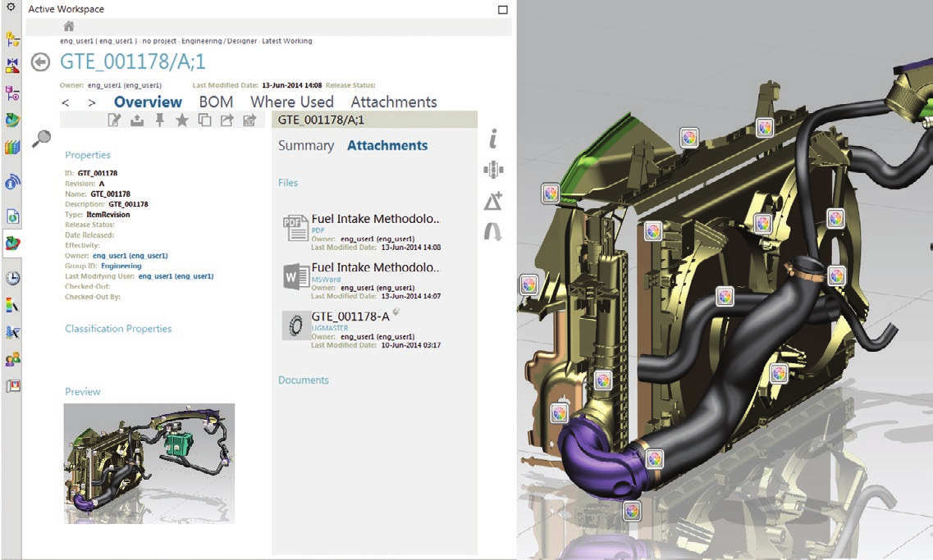Collapse the Files section

[288, 182]
